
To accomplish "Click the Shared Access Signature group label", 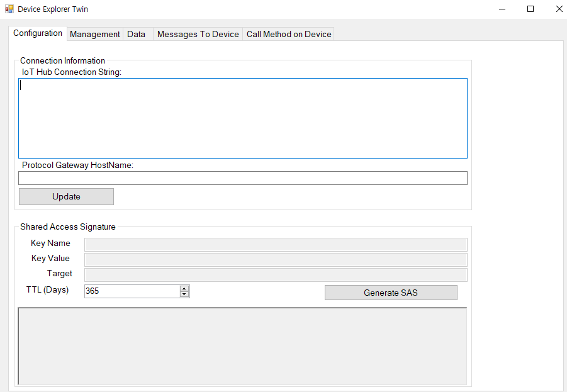I will tap(67, 227).
